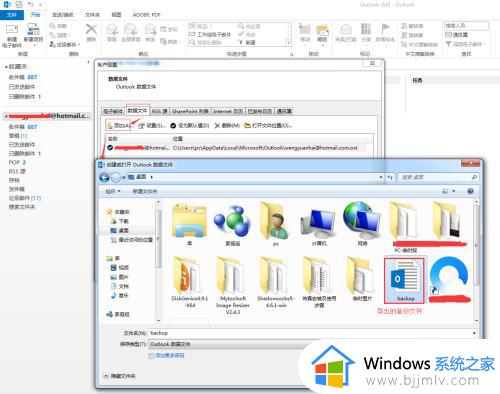Viewport: 500px width, 394px height.
Task: Open the File (文件) ribbon tab
Action: pyautogui.click(x=12, y=15)
